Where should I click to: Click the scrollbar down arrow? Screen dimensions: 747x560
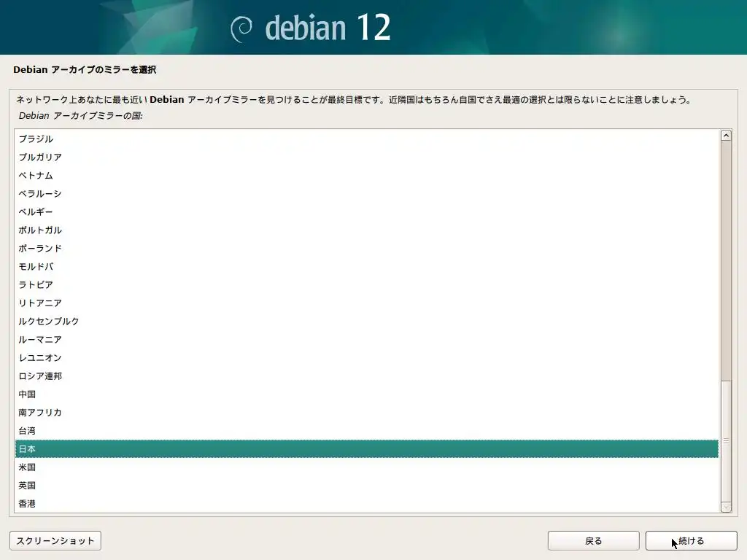pyautogui.click(x=726, y=507)
